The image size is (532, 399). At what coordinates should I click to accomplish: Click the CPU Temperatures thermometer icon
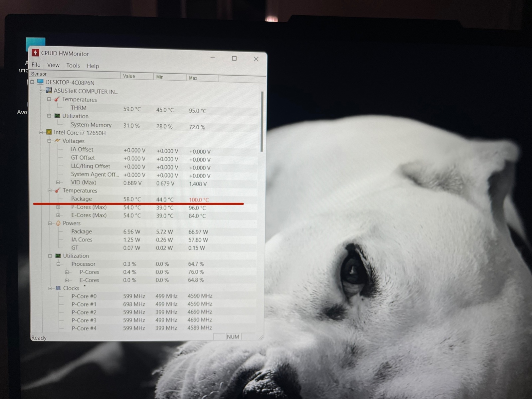58,190
